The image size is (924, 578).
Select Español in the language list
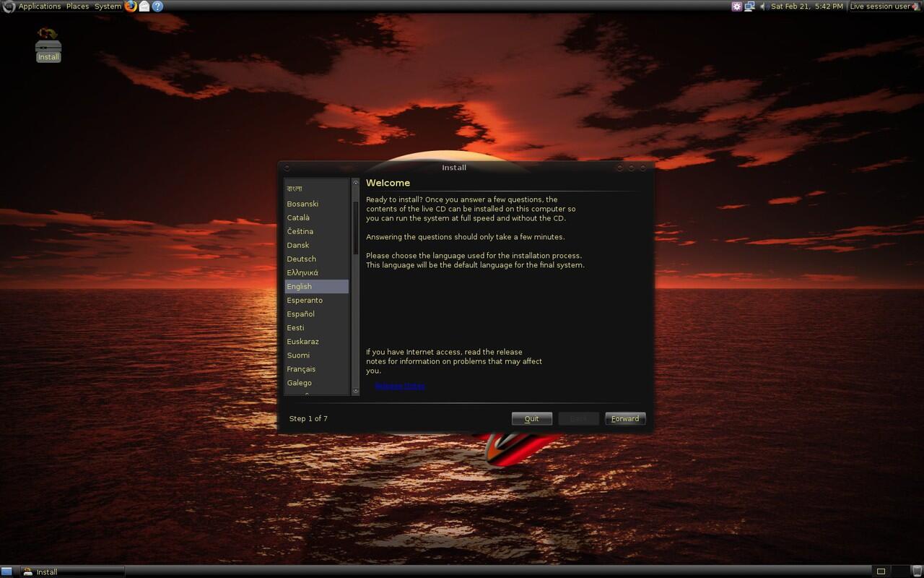[300, 314]
